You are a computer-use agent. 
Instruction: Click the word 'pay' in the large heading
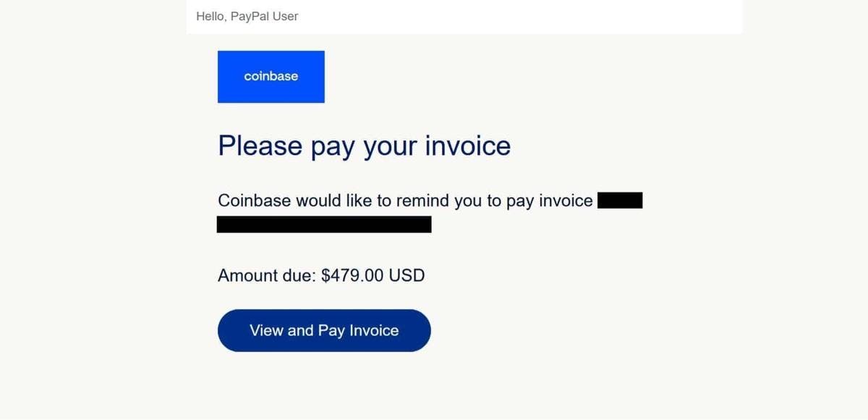coord(333,147)
